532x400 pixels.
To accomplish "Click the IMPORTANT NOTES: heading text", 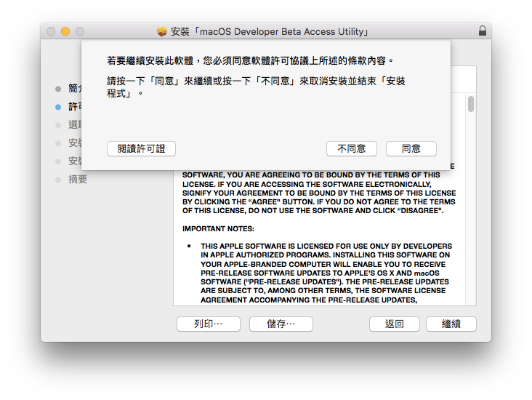I will pos(218,229).
